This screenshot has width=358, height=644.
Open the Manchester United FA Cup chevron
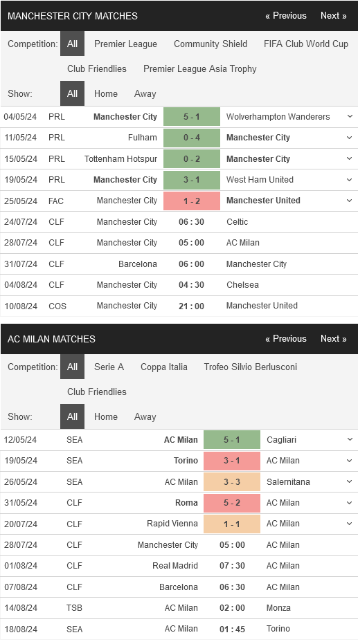[x=350, y=201]
